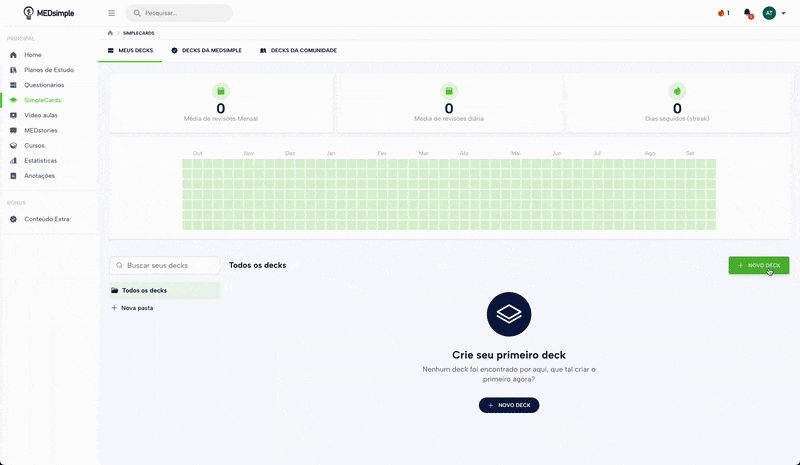Viewport: 800px width, 465px height.
Task: Switch to Decks da MEDsimple tab
Action: click(x=207, y=51)
